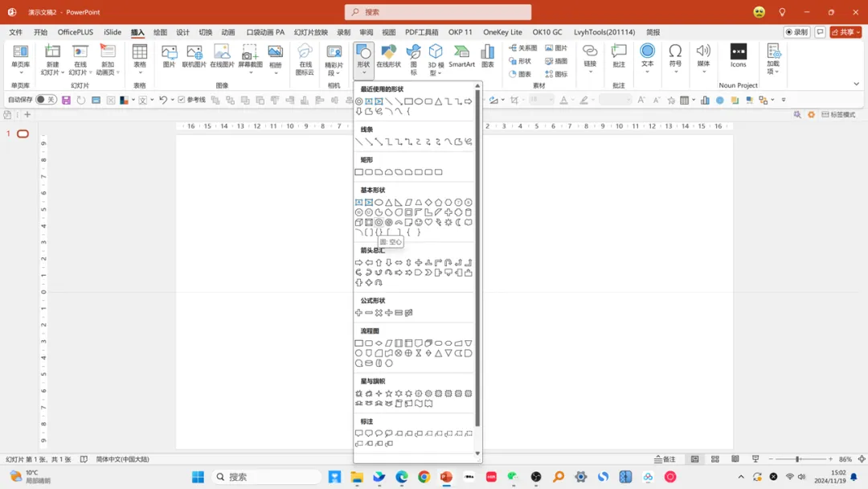
Task: Open the 文件 menu
Action: (x=15, y=32)
